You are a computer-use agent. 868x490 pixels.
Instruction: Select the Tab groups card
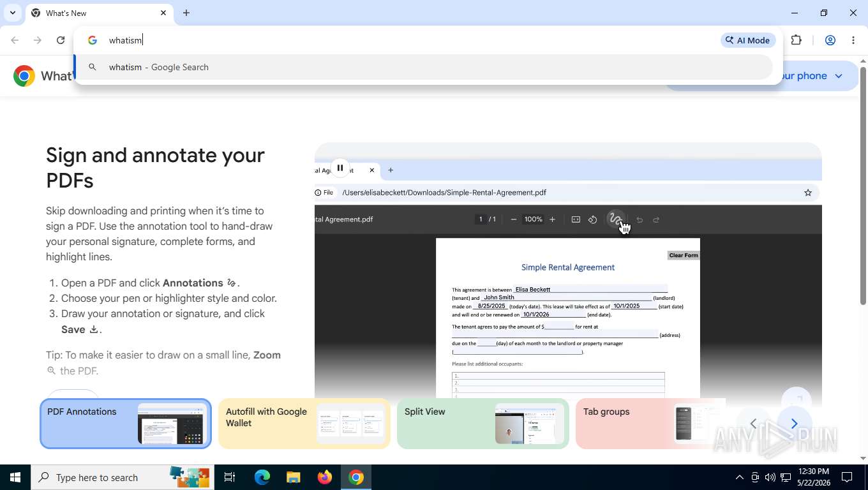(x=651, y=424)
